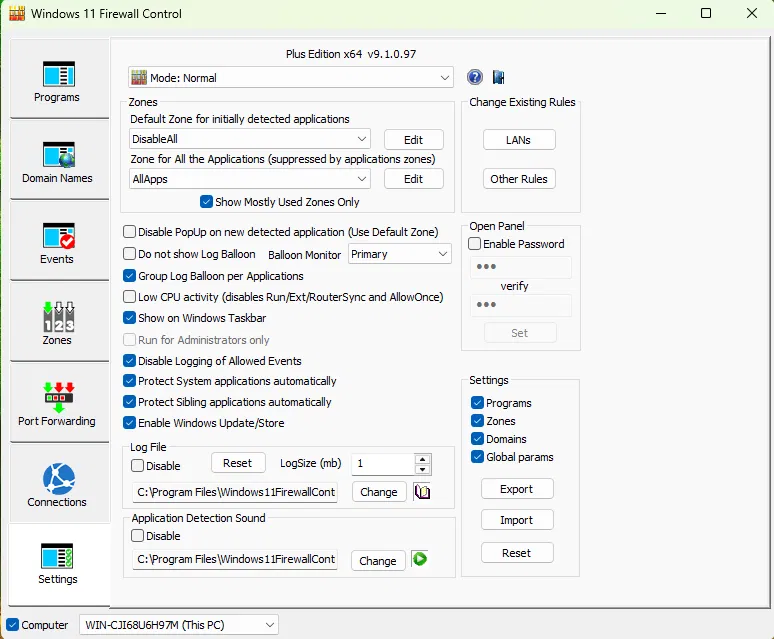774x639 pixels.
Task: Click the Export settings button
Action: (x=517, y=489)
